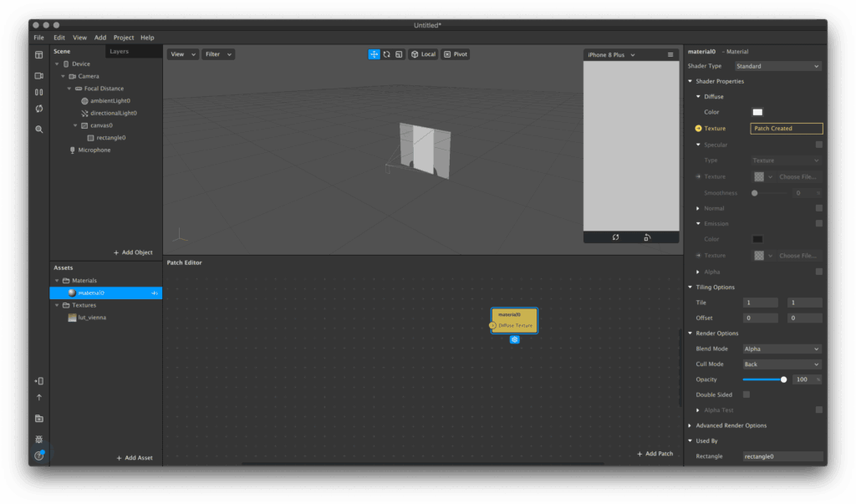Click the blue icon below material0 patch

pos(514,339)
